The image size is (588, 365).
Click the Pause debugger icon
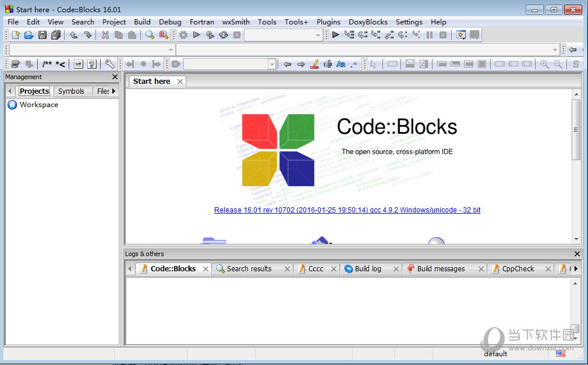point(430,35)
